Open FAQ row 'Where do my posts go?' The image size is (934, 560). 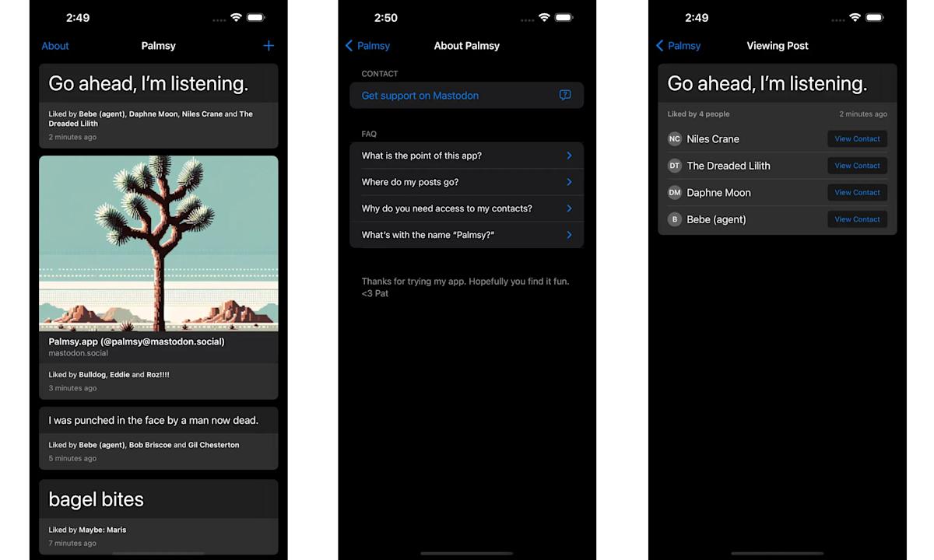[467, 182]
